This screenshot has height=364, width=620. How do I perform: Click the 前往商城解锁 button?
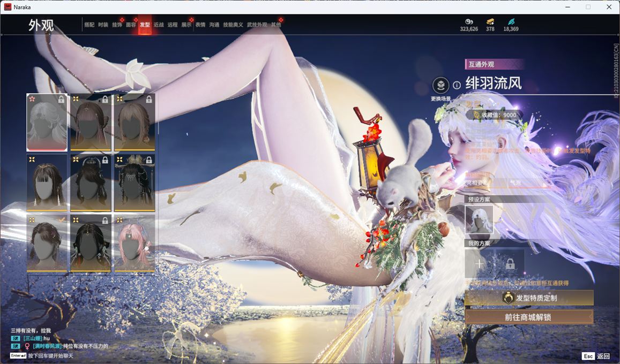pyautogui.click(x=529, y=317)
